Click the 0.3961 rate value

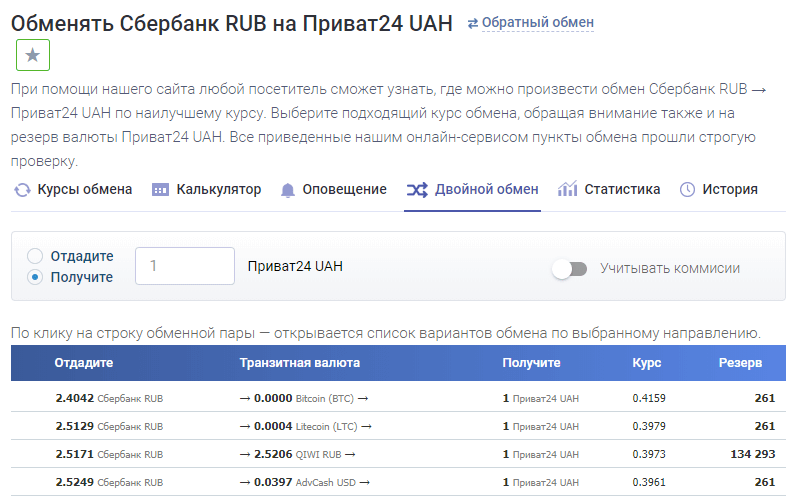649,482
